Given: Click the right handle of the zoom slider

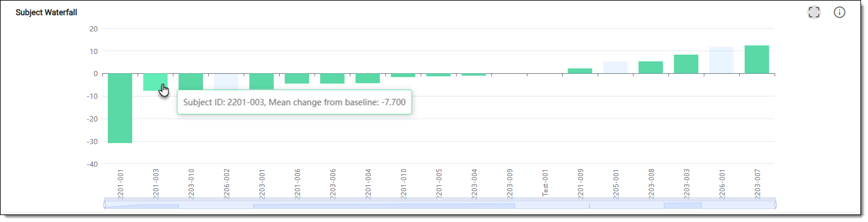Looking at the screenshot, I should (775, 205).
